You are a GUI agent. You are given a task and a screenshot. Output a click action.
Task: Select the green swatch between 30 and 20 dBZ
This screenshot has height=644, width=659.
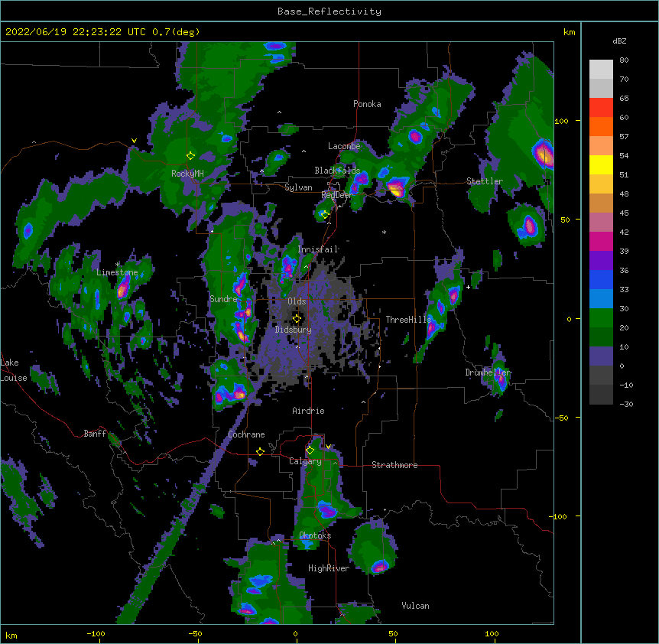point(601,318)
